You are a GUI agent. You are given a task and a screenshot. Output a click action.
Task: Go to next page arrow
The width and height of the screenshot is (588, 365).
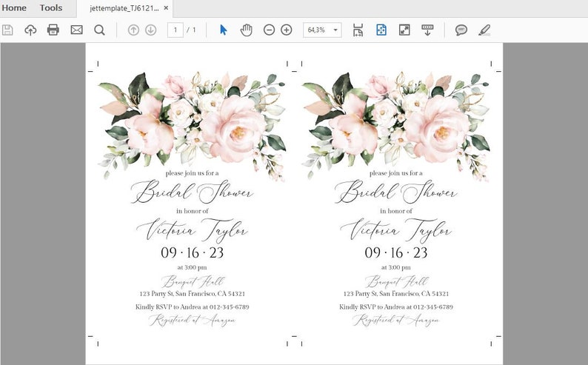pos(151,30)
